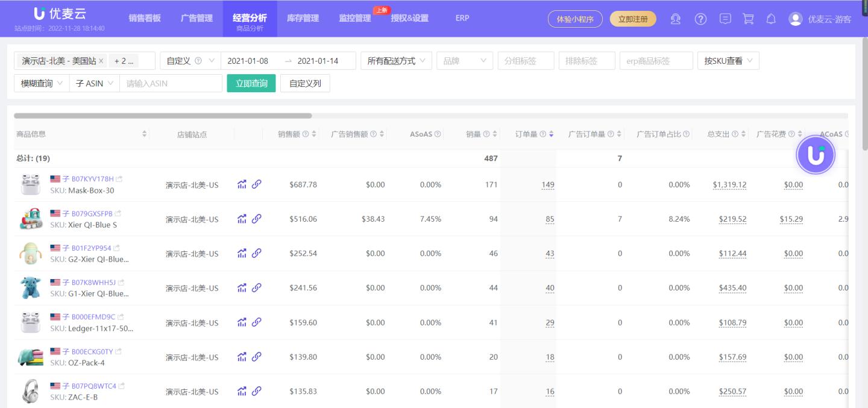868x408 pixels.
Task: Open the 所有配送方式 dropdown
Action: pos(396,60)
